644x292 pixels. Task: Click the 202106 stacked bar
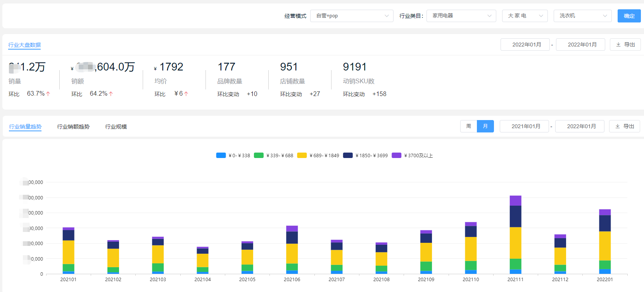click(x=292, y=250)
